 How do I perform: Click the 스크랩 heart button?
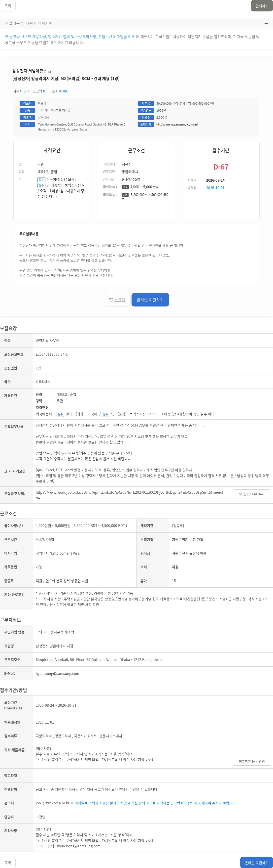click(117, 300)
